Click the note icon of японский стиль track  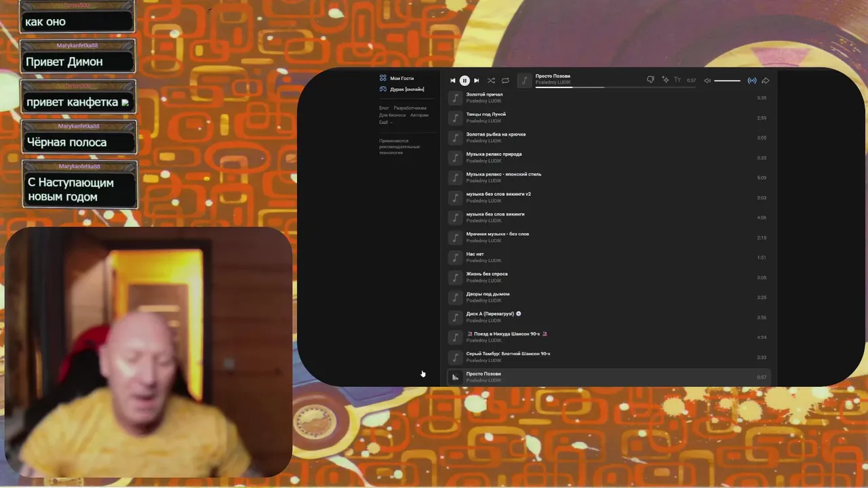[455, 178]
